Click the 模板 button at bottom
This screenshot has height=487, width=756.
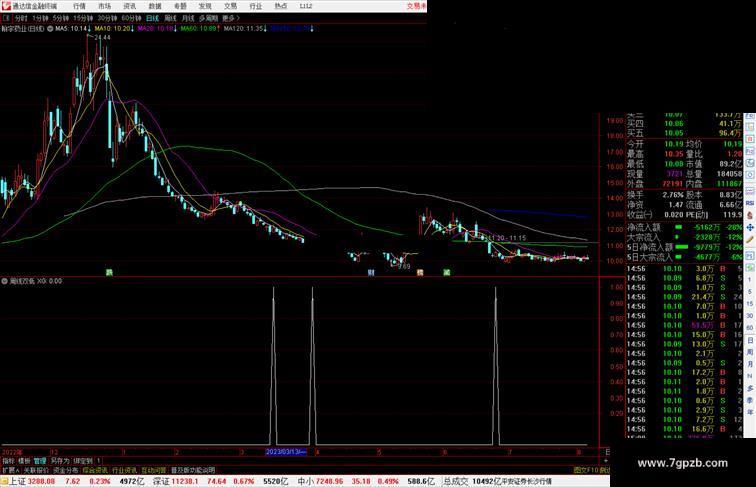tap(24, 461)
